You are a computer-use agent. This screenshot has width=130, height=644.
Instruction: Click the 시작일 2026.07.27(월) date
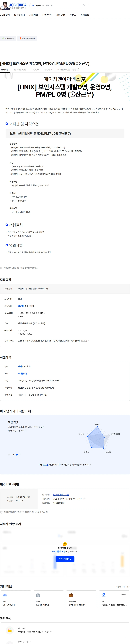[x=23, y=497]
